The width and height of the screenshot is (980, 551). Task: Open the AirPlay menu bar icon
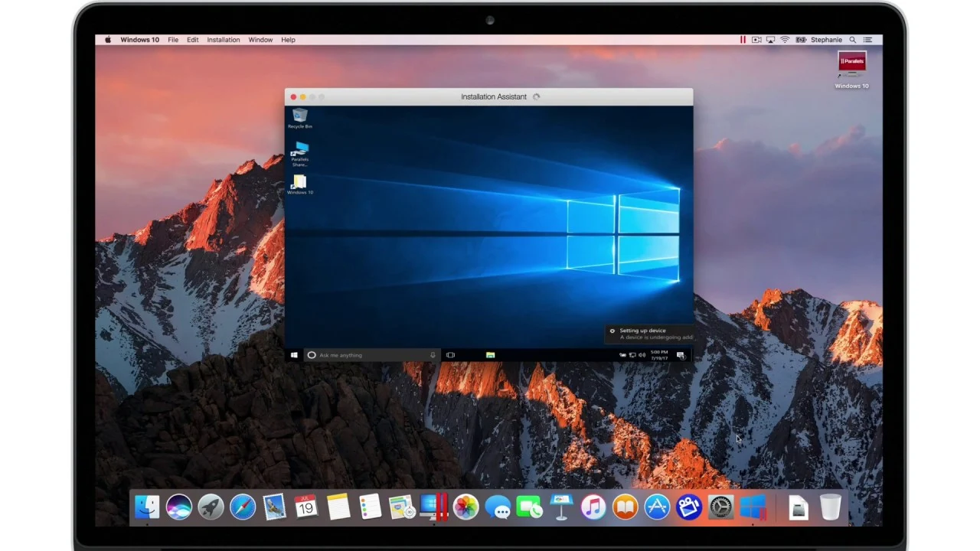pyautogui.click(x=771, y=40)
